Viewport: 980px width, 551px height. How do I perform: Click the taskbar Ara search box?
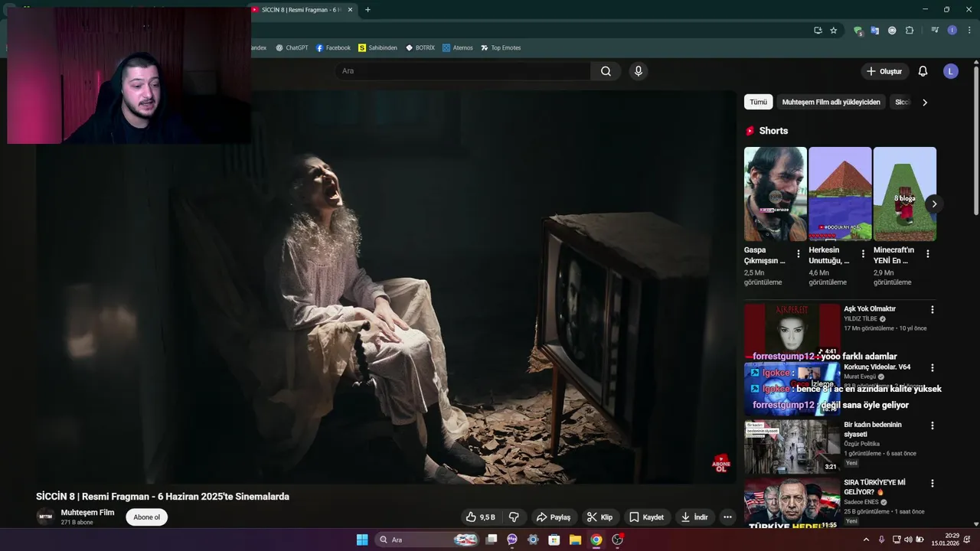428,540
